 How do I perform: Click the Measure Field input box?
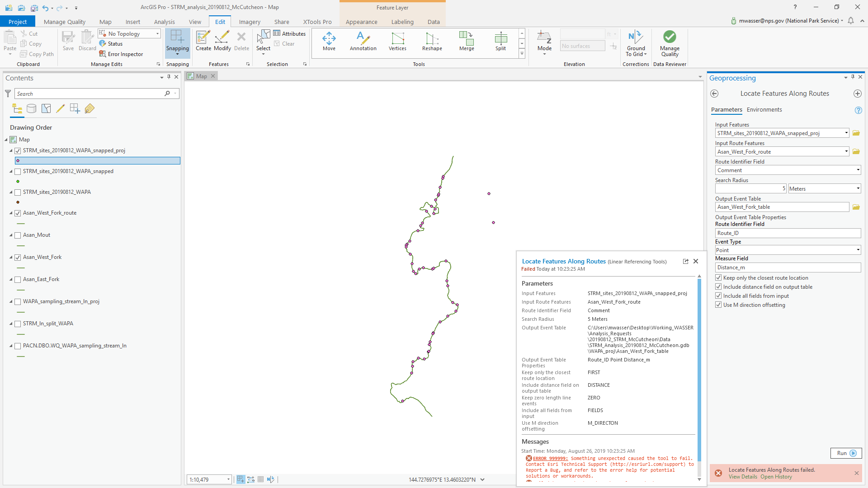[x=788, y=267]
